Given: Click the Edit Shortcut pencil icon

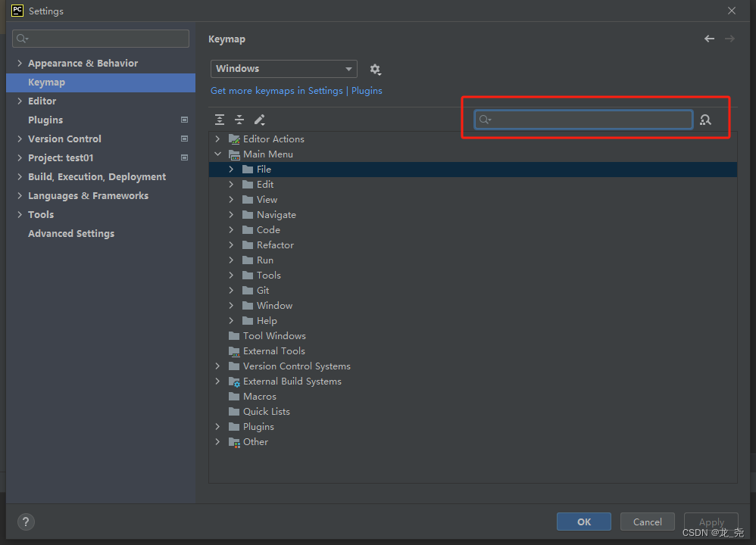Looking at the screenshot, I should tap(259, 120).
